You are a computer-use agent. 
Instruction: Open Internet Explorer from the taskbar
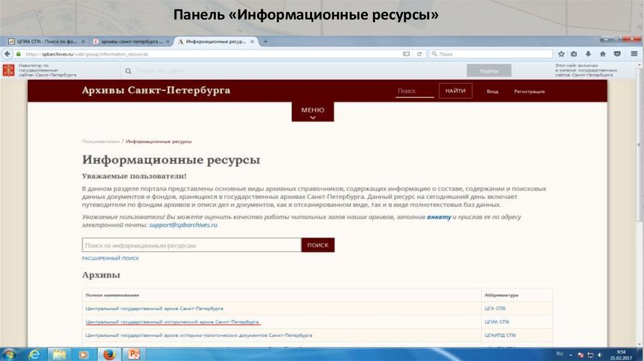(x=34, y=354)
